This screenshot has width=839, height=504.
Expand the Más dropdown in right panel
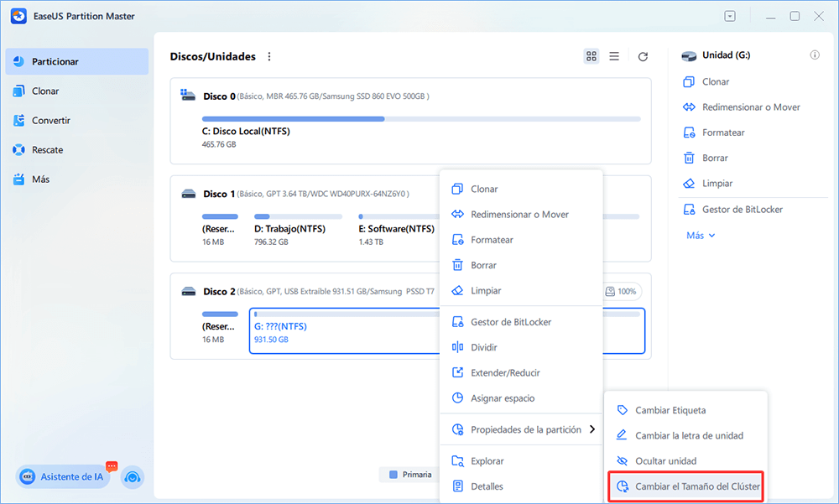[701, 236]
